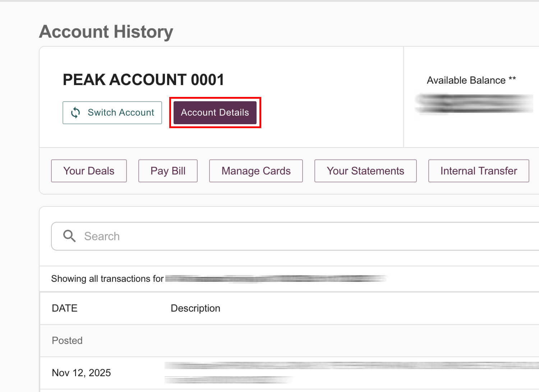This screenshot has width=539, height=392.
Task: Click the circular refresh icon beside Switch Account
Action: (x=75, y=113)
